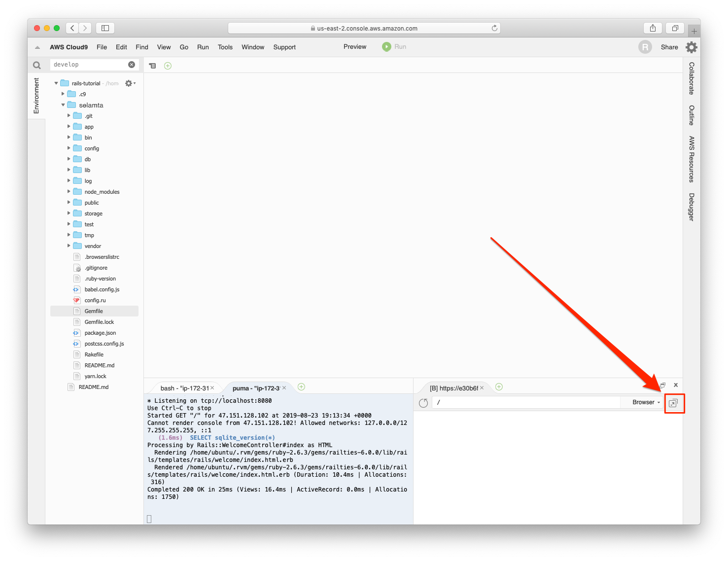Select Rakefile in file tree

94,354
